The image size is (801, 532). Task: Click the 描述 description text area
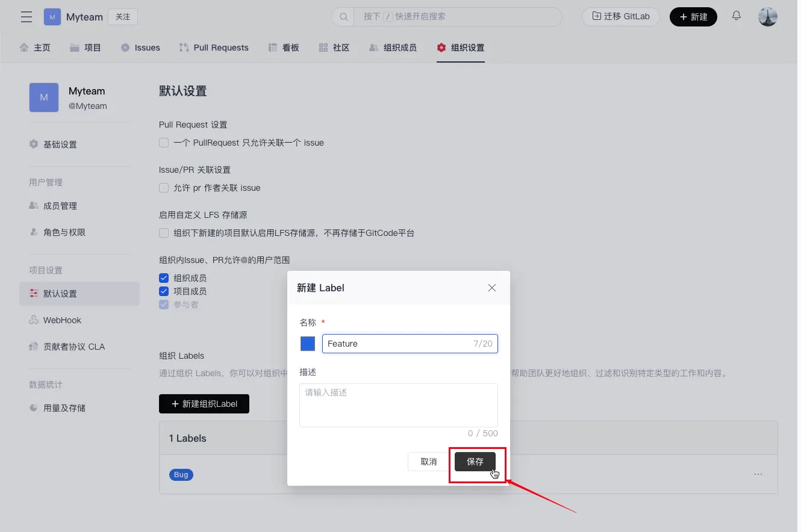(x=399, y=405)
